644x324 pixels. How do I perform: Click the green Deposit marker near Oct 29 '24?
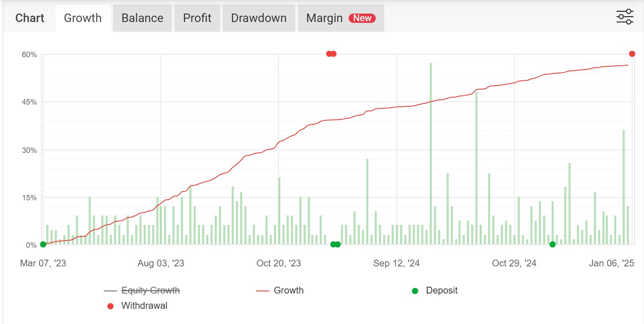click(x=553, y=244)
